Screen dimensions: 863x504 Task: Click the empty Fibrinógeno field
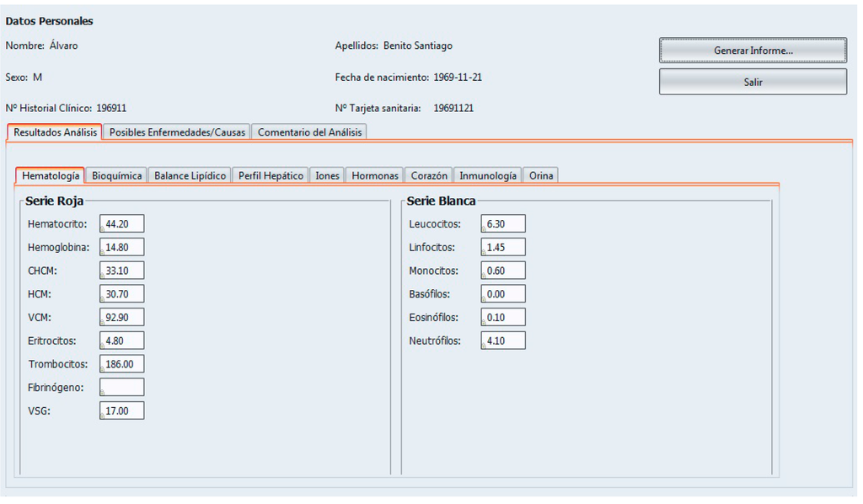[122, 387]
